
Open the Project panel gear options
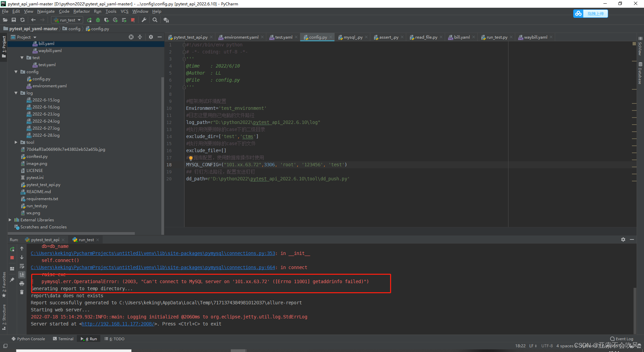coord(151,37)
